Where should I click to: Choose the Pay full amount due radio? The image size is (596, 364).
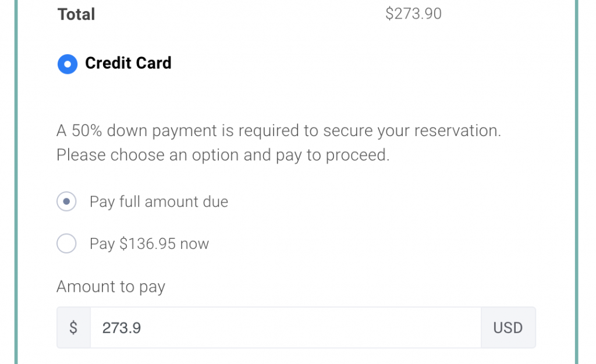66,202
